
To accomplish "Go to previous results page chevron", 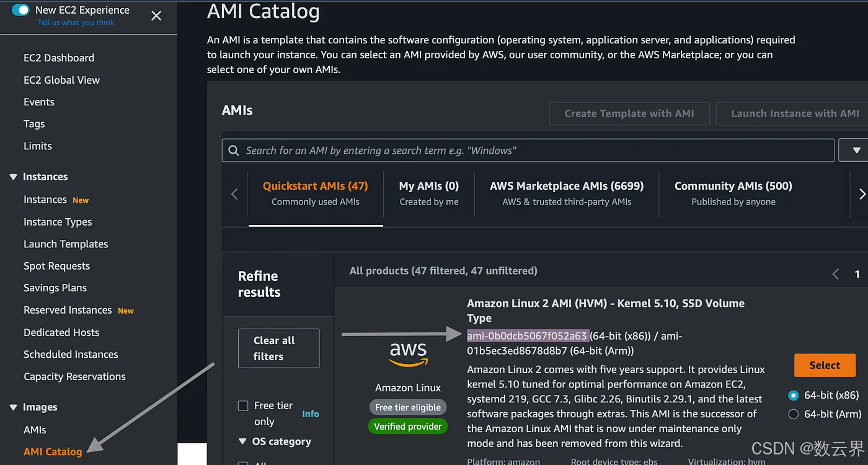I will click(836, 273).
